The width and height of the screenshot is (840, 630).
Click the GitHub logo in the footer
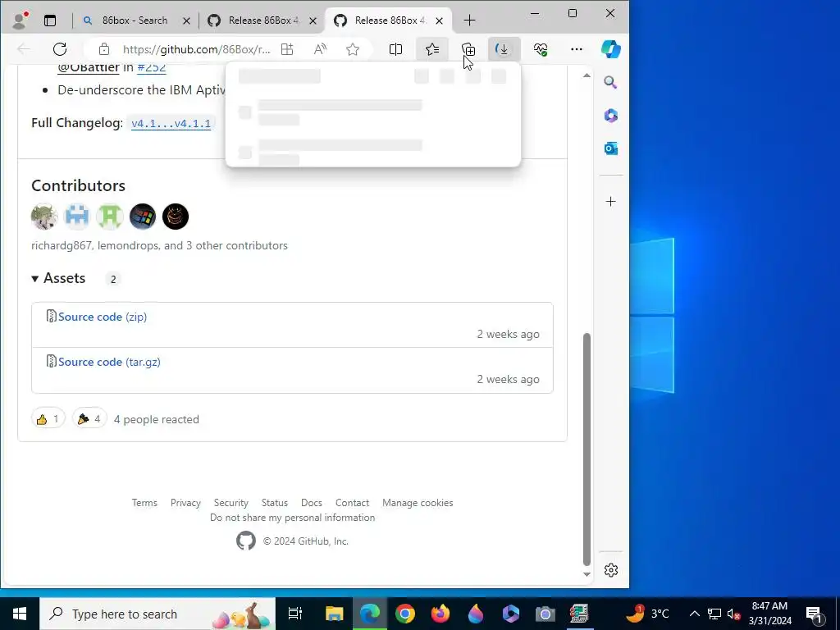pyautogui.click(x=246, y=541)
